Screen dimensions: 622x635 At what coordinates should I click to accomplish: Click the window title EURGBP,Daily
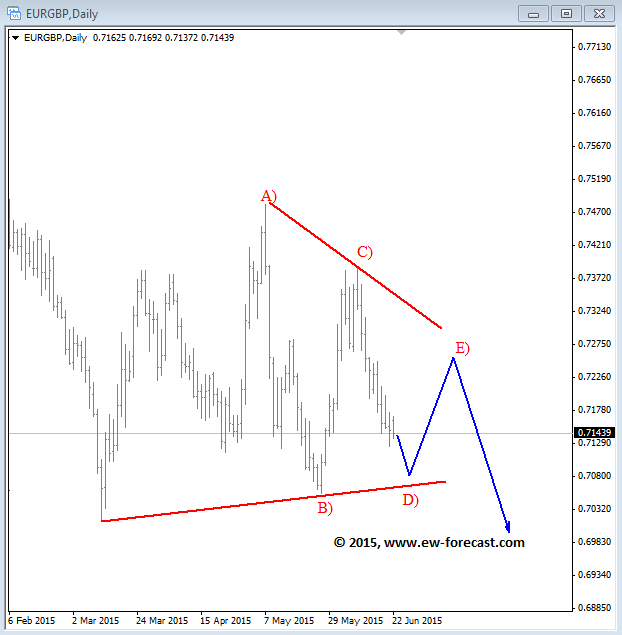pos(62,14)
